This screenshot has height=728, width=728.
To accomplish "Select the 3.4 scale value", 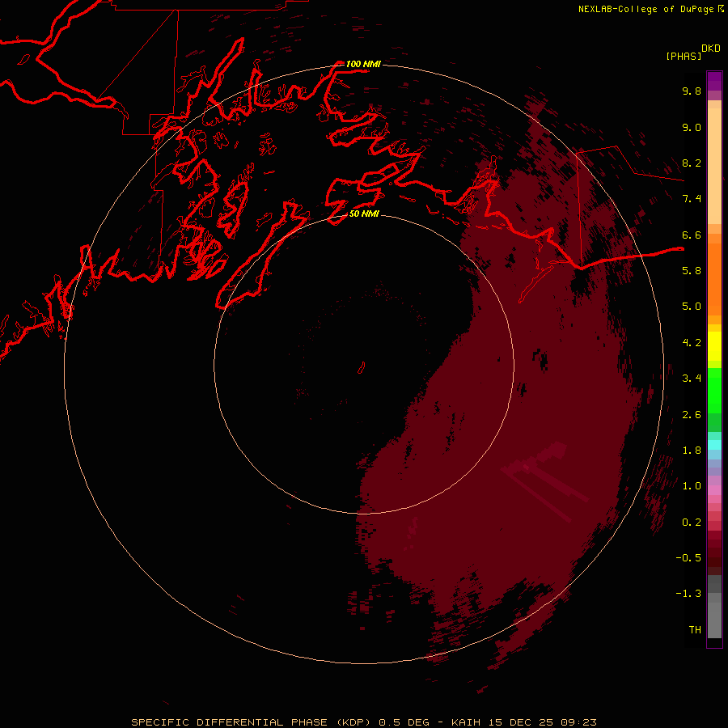I will pos(692,379).
